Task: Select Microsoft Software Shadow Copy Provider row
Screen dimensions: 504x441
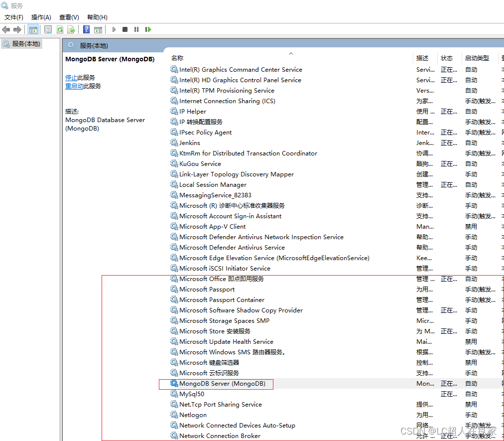Action: click(337, 310)
